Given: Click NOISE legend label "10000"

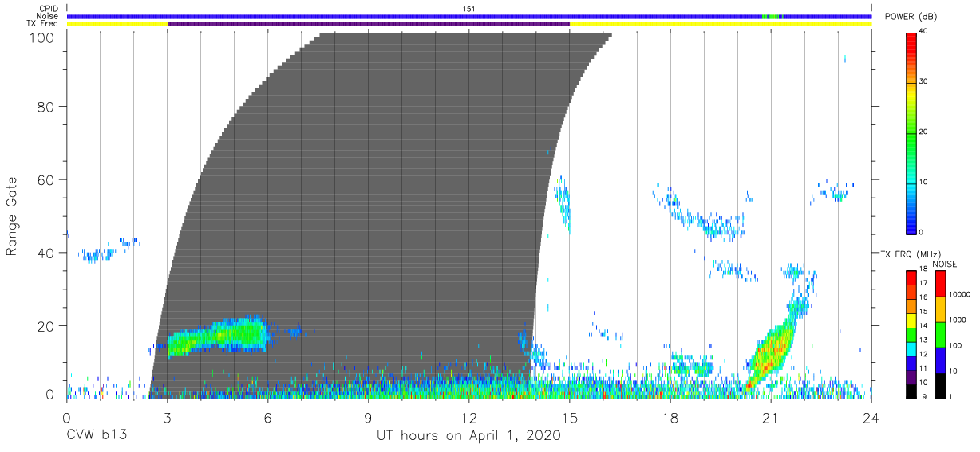Looking at the screenshot, I should 960,293.
